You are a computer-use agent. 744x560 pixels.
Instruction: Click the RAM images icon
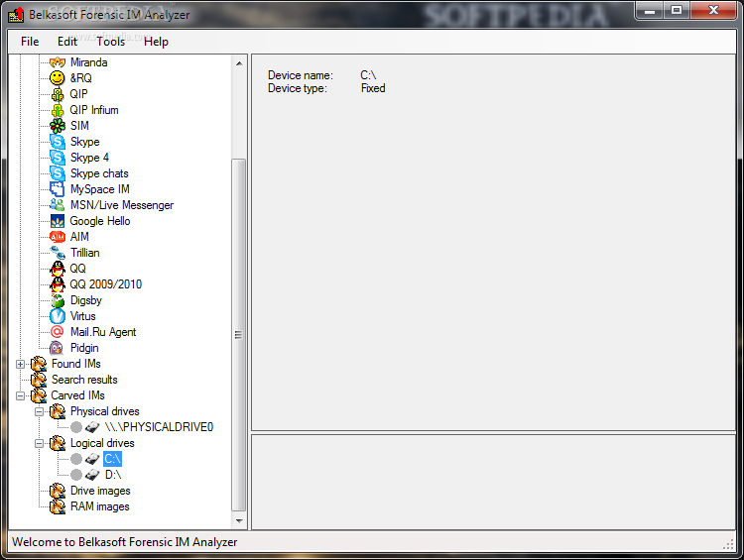(58, 506)
